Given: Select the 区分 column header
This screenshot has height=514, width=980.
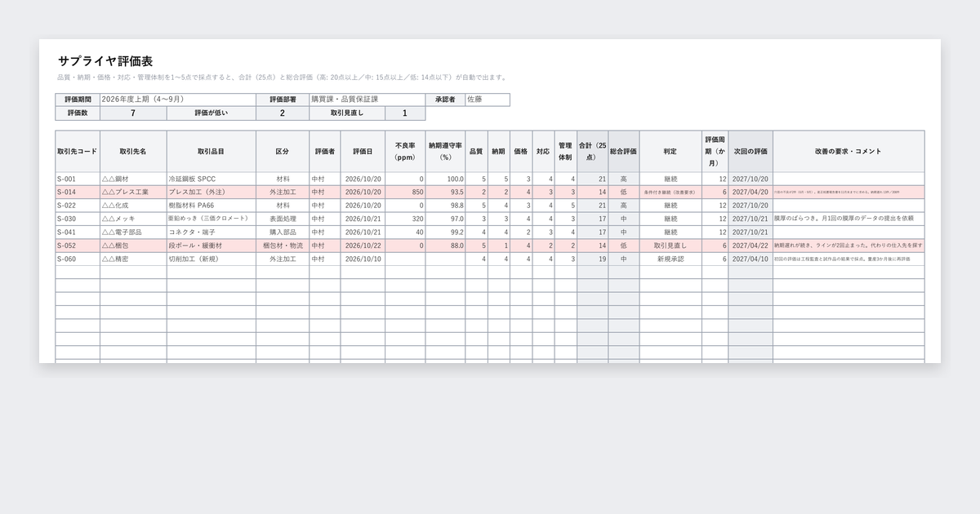Looking at the screenshot, I should pos(283,152).
